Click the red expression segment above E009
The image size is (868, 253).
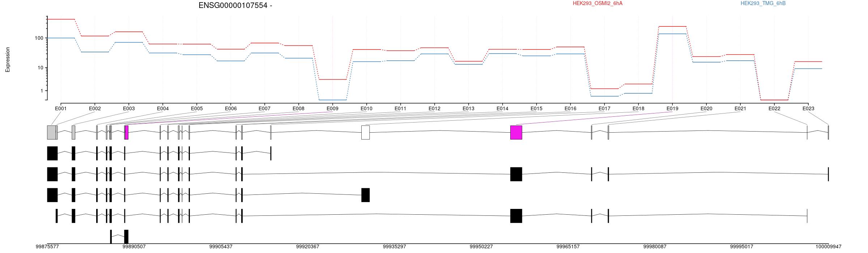[x=332, y=79]
